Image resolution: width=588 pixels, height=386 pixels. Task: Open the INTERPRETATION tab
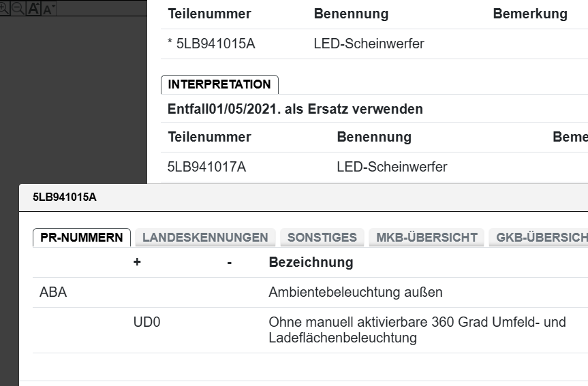pyautogui.click(x=219, y=84)
